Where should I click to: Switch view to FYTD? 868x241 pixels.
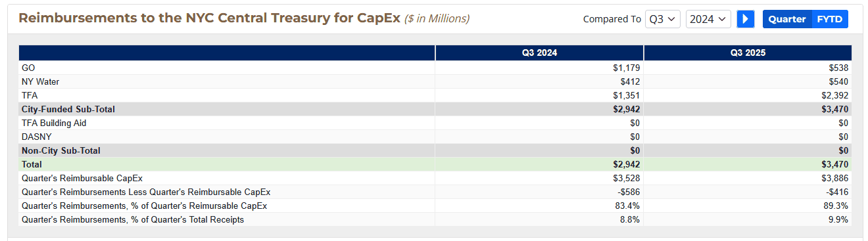coord(830,19)
